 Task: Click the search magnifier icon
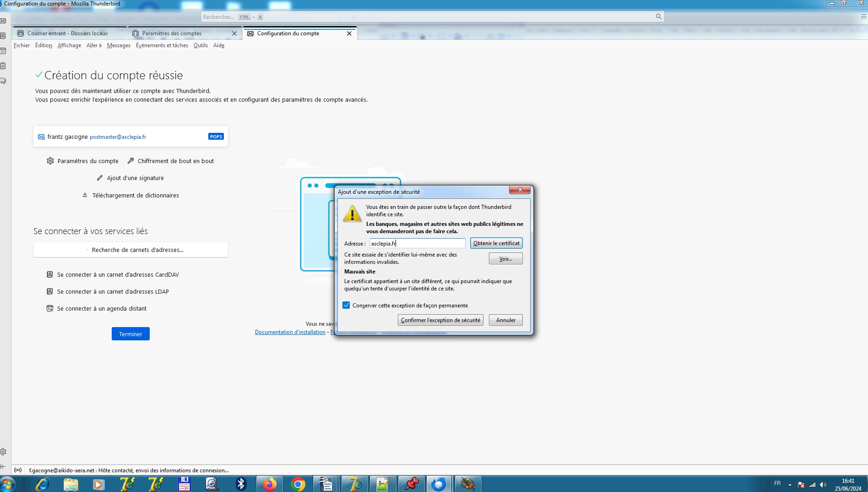point(658,16)
